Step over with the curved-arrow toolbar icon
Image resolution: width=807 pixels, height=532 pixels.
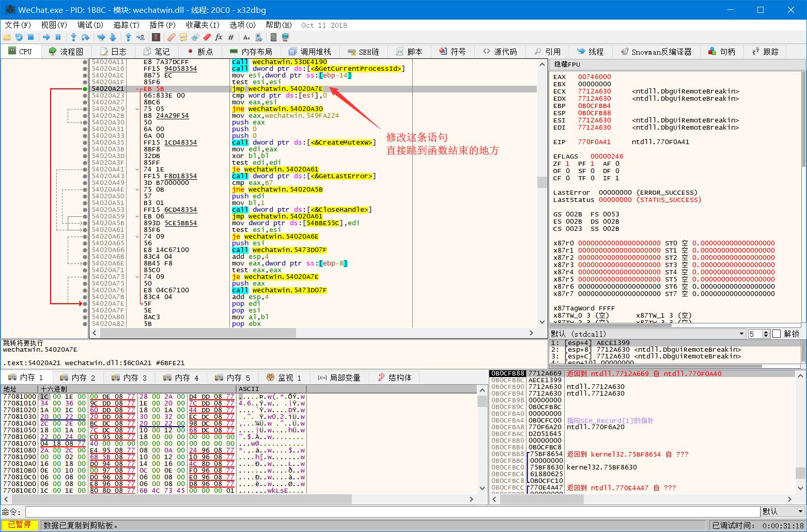point(85,37)
